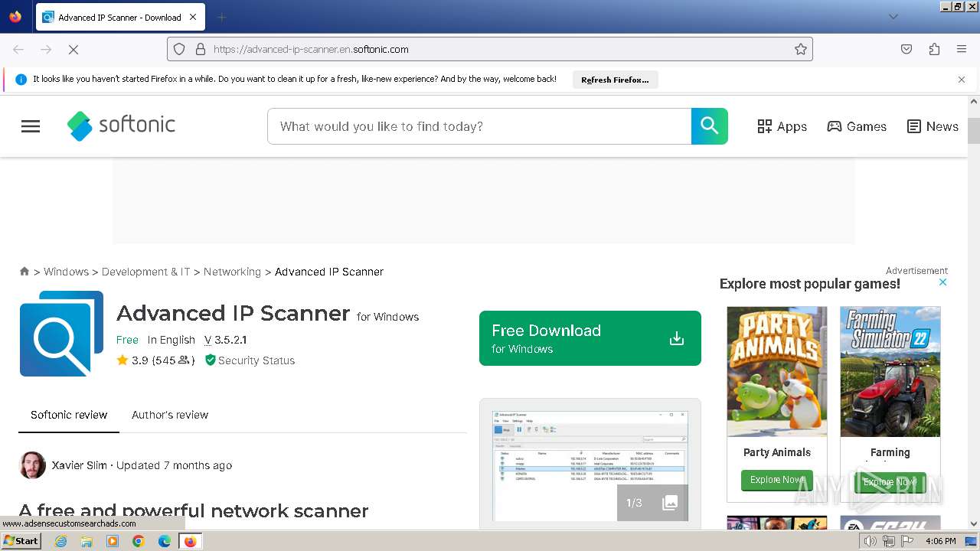Open Chrome from the taskbar
This screenshot has width=980, height=551.
pyautogui.click(x=139, y=541)
